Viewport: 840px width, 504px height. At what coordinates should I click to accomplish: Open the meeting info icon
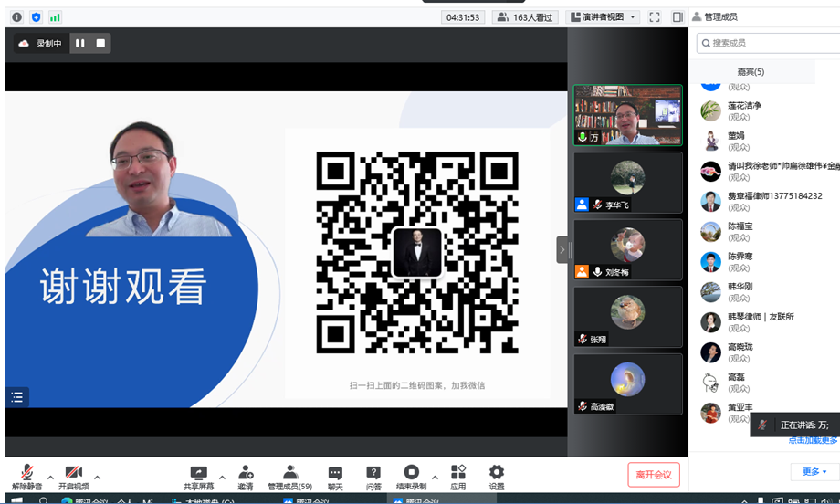point(17,17)
